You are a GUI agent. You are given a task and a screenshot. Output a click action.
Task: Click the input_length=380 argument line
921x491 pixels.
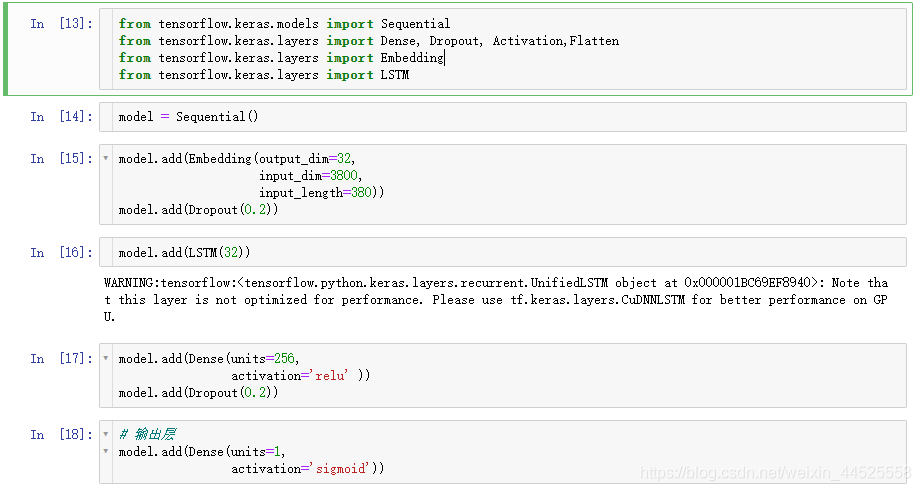pos(321,193)
